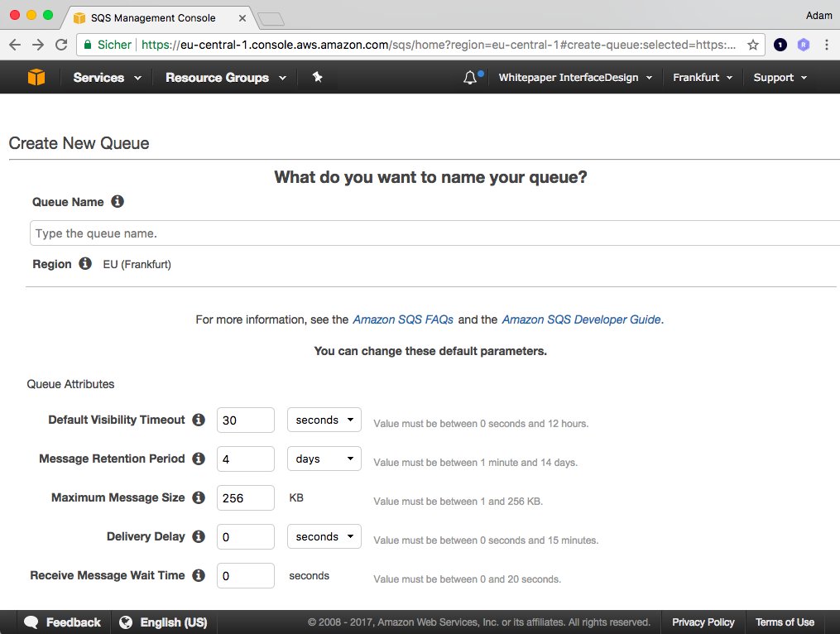
Task: Click the Adam profile name in Chrome
Action: (818, 16)
